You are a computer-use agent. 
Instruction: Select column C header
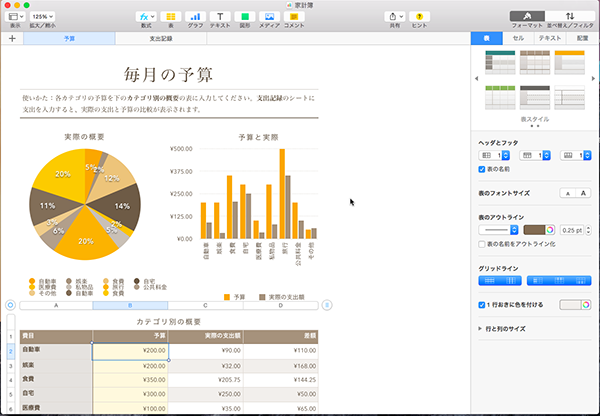205,305
